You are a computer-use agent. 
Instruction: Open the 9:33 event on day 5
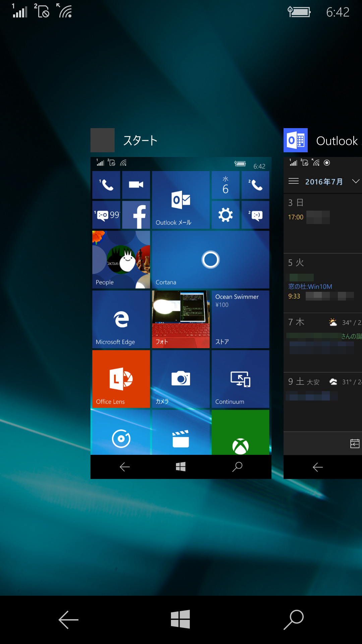321,296
